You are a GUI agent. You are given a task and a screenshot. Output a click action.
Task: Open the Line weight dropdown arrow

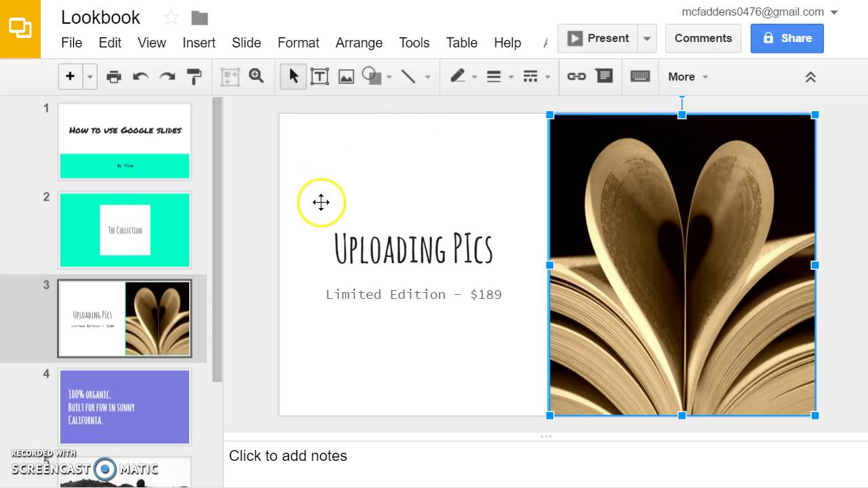511,77
